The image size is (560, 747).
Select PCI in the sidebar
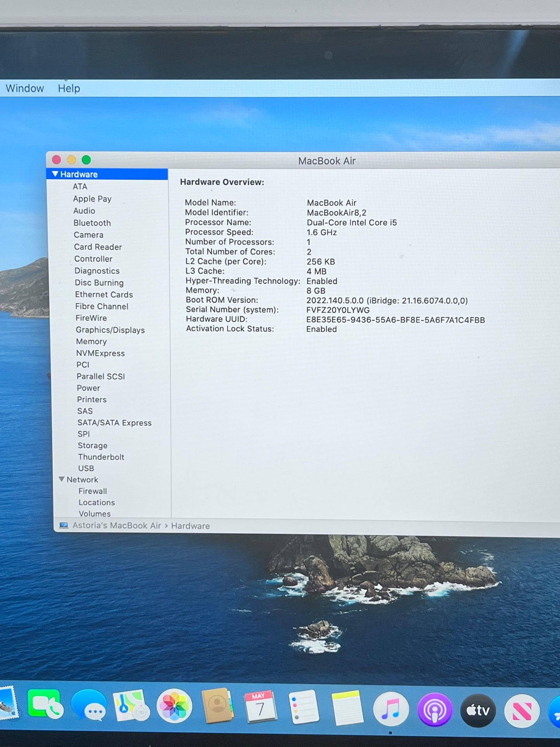click(x=83, y=365)
